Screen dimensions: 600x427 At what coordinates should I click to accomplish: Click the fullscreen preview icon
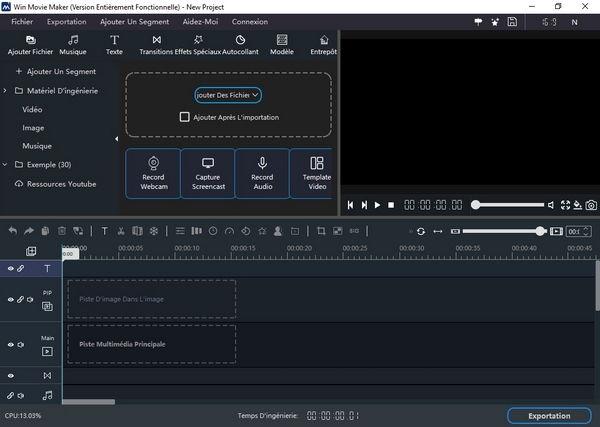[x=565, y=205]
